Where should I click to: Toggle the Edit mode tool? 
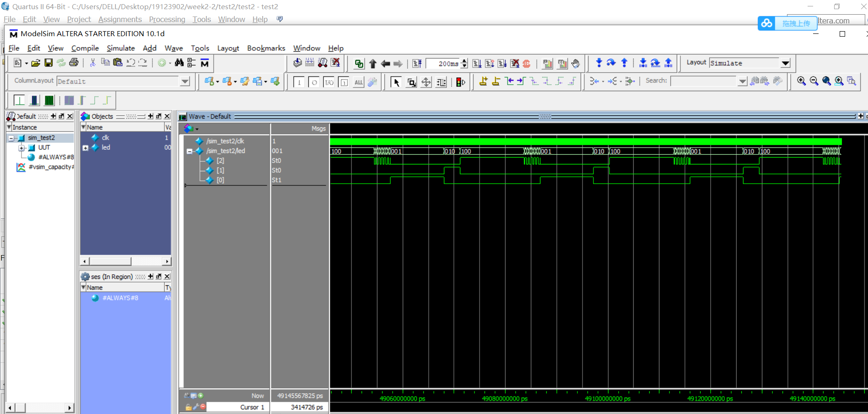[441, 82]
